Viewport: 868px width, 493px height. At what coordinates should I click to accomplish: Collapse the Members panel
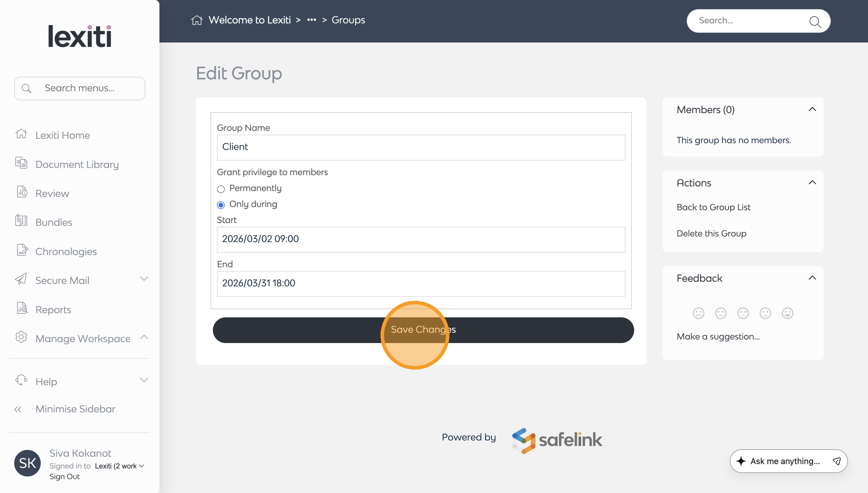(812, 109)
